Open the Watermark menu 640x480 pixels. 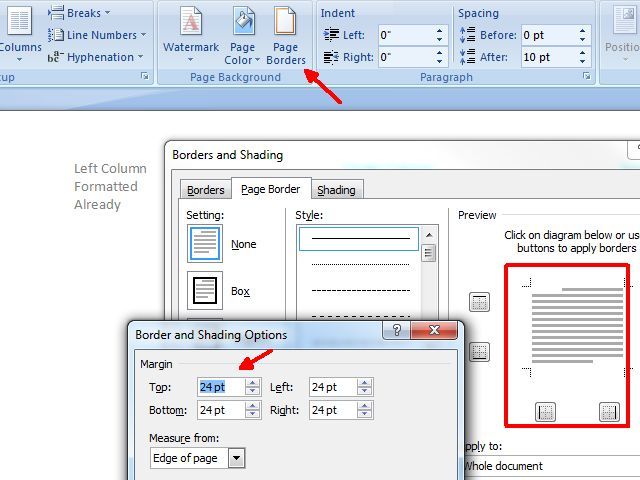[191, 35]
